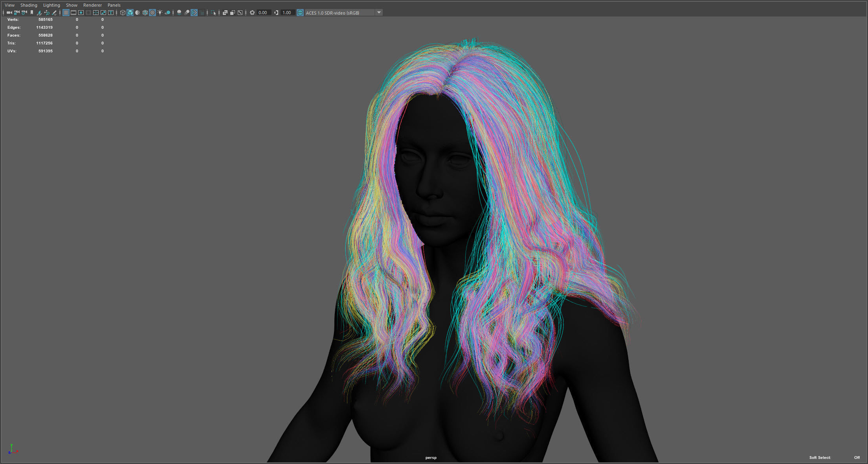Click the Tris value 1117256
Screen dimensions: 868x464
tap(44, 43)
